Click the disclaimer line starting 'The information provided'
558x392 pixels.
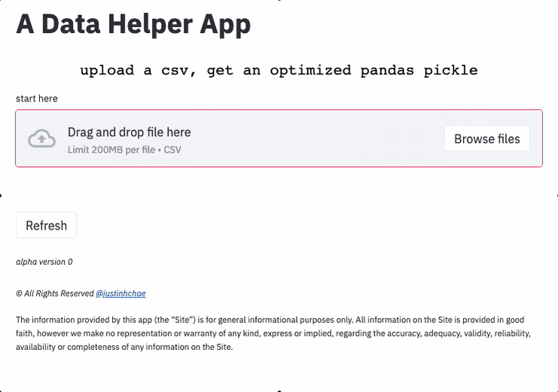[x=270, y=320]
